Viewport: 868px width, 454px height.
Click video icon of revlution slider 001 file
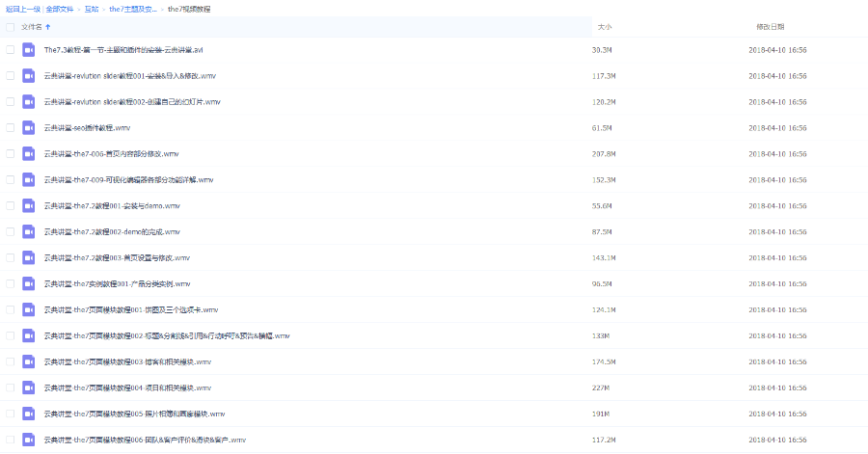click(28, 76)
